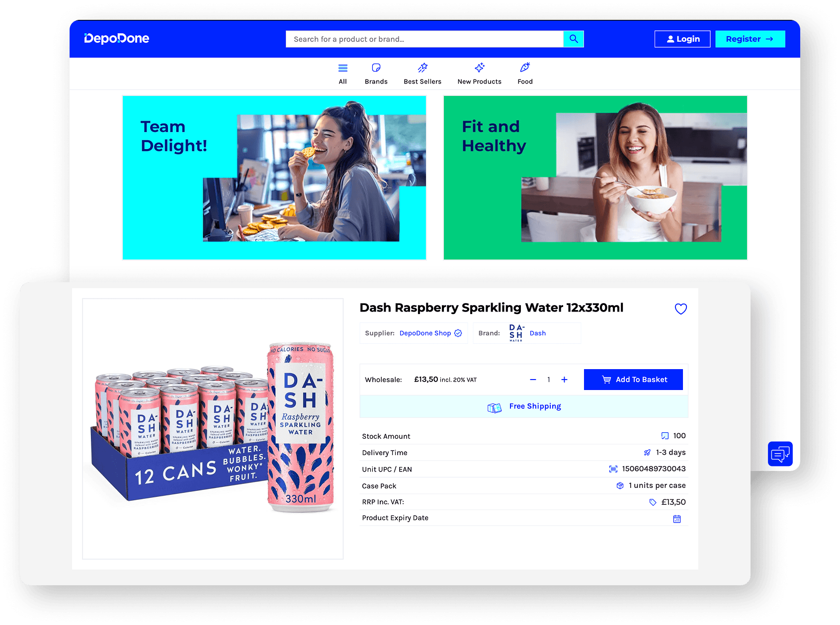This screenshot has height=625, width=840.
Task: Open the Food category
Action: [525, 74]
